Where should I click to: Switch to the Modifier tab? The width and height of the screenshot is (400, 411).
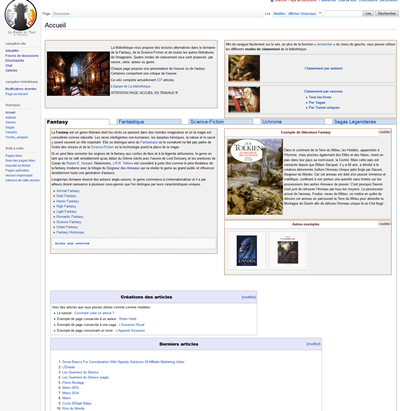(x=279, y=14)
